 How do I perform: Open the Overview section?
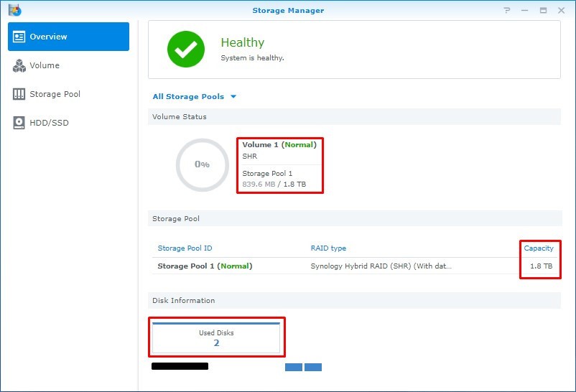click(68, 37)
